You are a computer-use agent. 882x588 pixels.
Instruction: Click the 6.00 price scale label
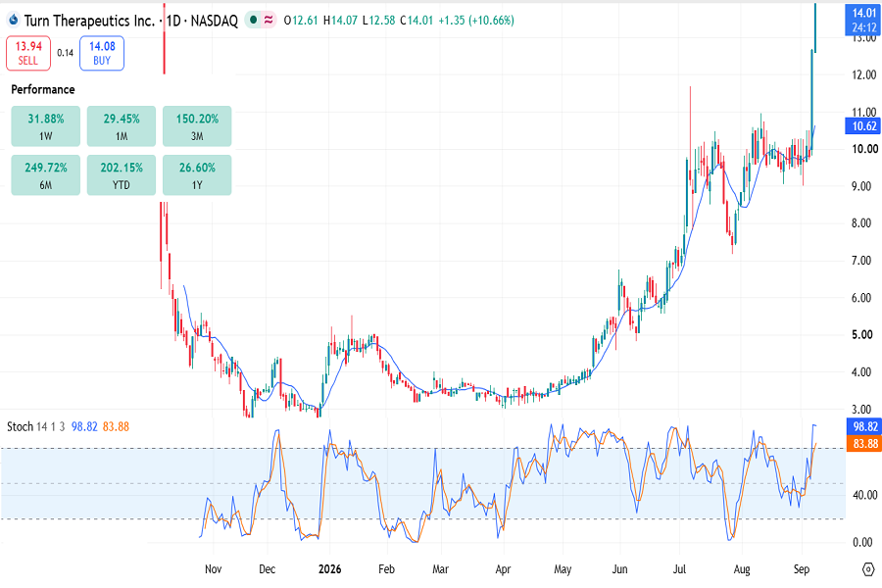pyautogui.click(x=861, y=297)
